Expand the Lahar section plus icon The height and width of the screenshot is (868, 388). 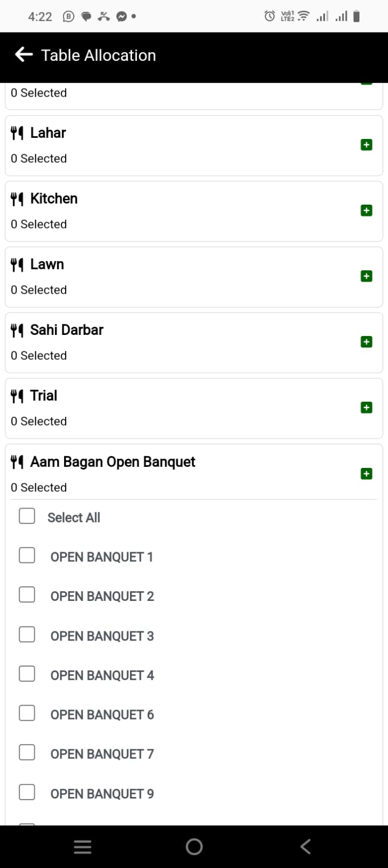click(x=366, y=145)
